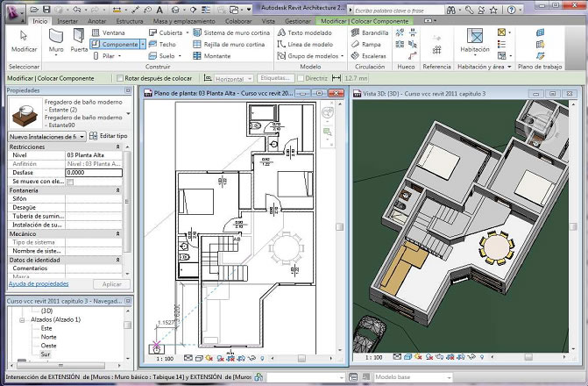Click the Desfase value input field
This screenshot has height=386, width=588.
click(x=92, y=173)
